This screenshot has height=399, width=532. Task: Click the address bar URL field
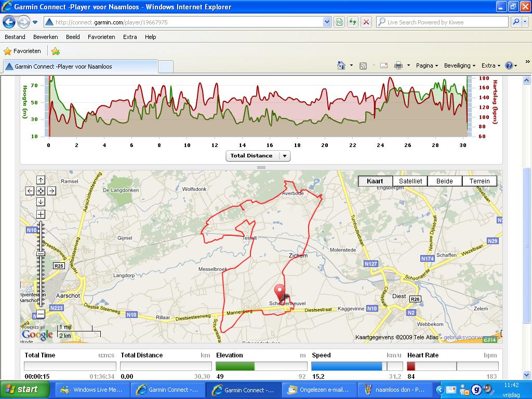point(183,22)
